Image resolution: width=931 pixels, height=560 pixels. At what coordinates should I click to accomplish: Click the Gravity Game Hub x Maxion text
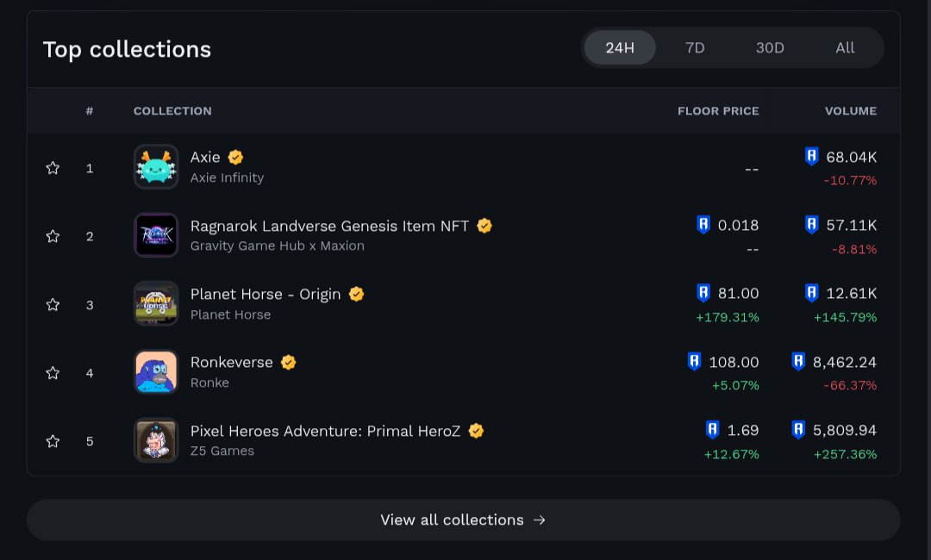pos(278,246)
